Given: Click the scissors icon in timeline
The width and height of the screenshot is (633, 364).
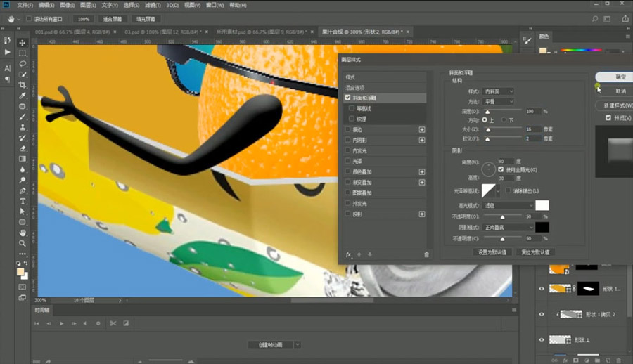Looking at the screenshot, I should (112, 323).
